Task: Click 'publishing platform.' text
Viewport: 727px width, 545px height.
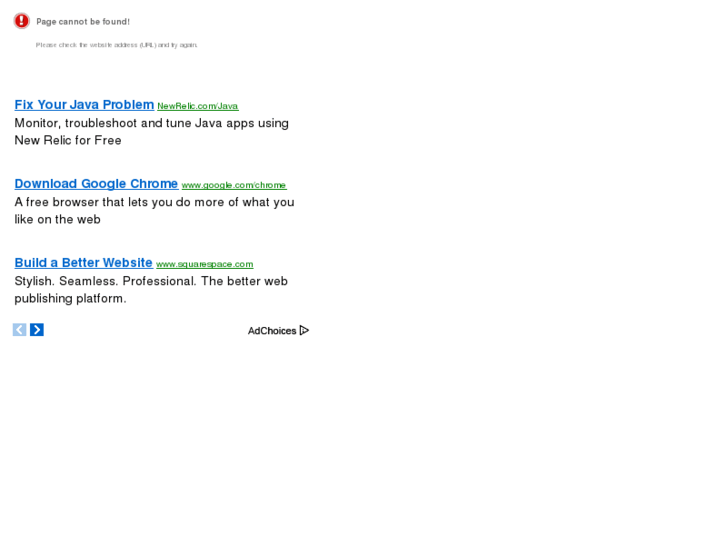Action: (x=70, y=298)
